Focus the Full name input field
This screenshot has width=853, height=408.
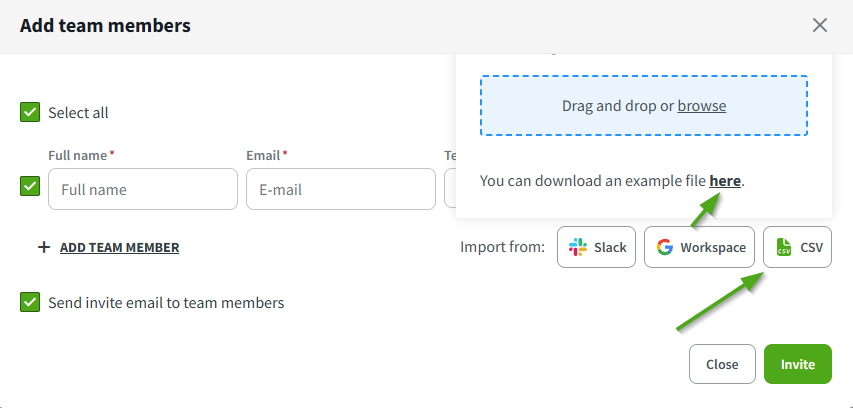[142, 189]
